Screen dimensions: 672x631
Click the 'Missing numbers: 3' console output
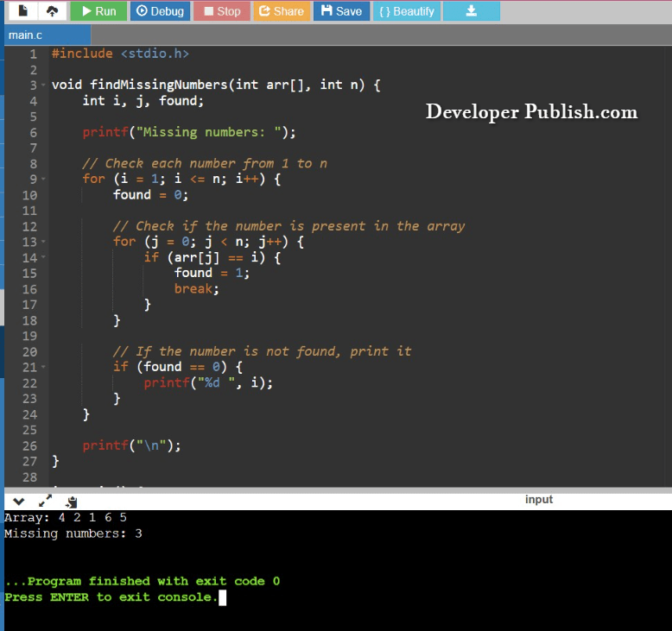73,533
